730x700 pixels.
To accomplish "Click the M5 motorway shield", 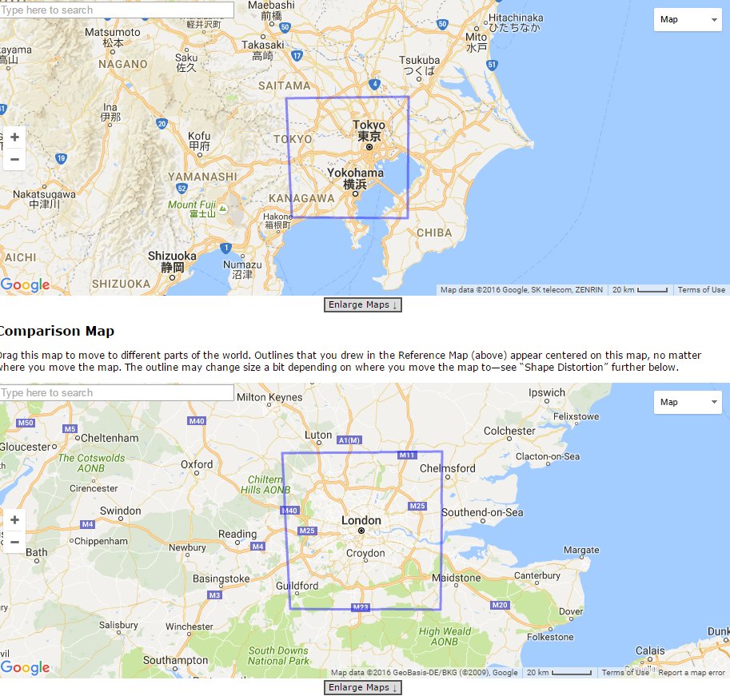I will [x=70, y=428].
